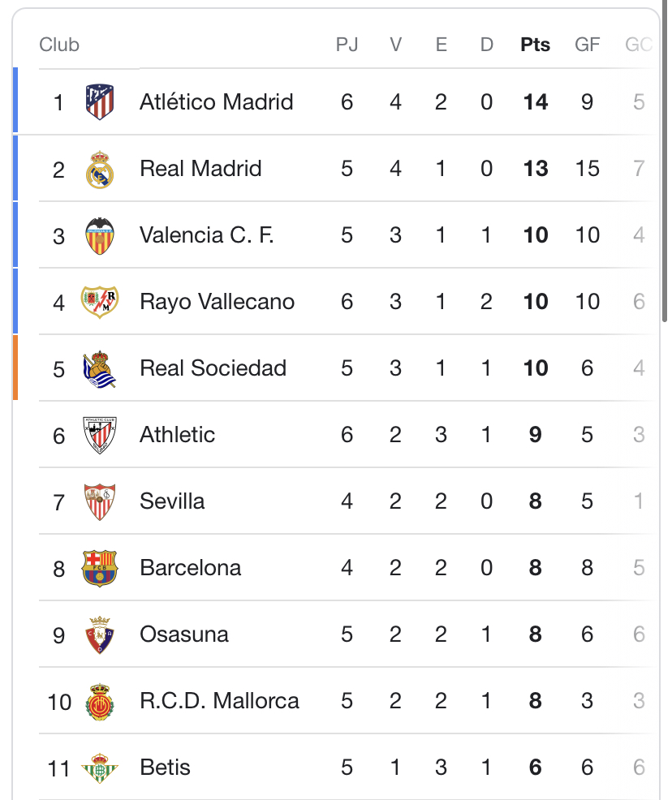Image resolution: width=672 pixels, height=800 pixels.
Task: Click the Real Madrid club crest
Action: coord(100,169)
